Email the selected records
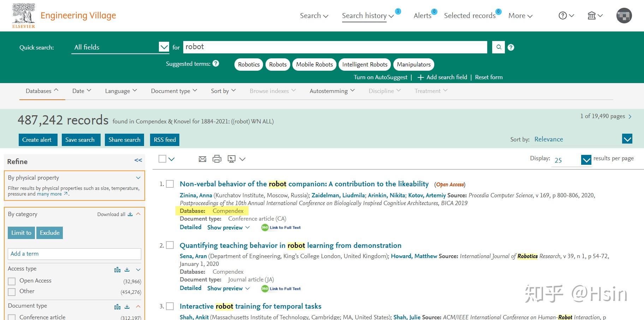This screenshot has height=320, width=644. coord(202,159)
